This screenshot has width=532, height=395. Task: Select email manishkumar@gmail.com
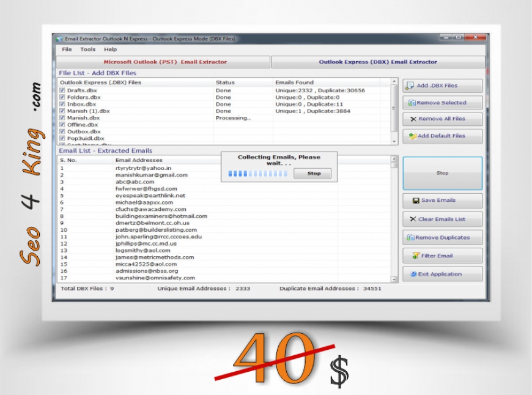point(151,175)
